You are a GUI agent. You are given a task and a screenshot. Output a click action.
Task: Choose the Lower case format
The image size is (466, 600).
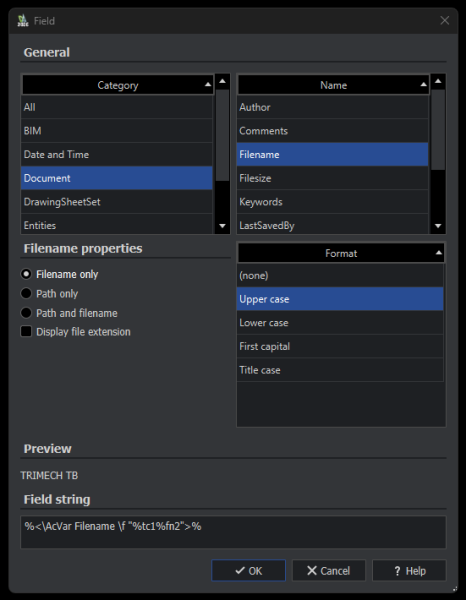(x=340, y=323)
